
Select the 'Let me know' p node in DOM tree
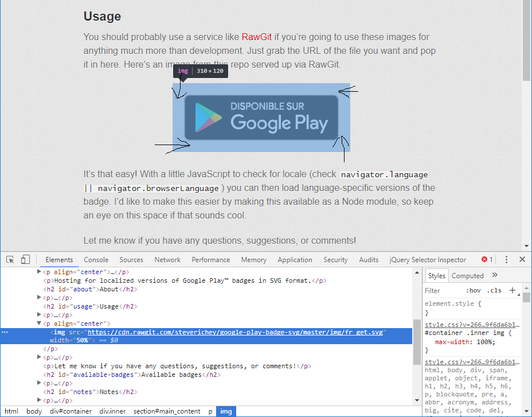pos(177,366)
